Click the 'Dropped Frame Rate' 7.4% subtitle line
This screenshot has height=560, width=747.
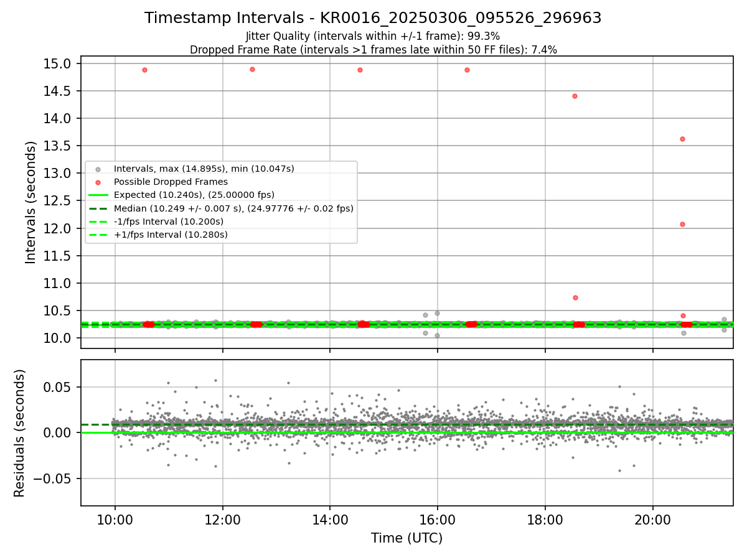373,50
